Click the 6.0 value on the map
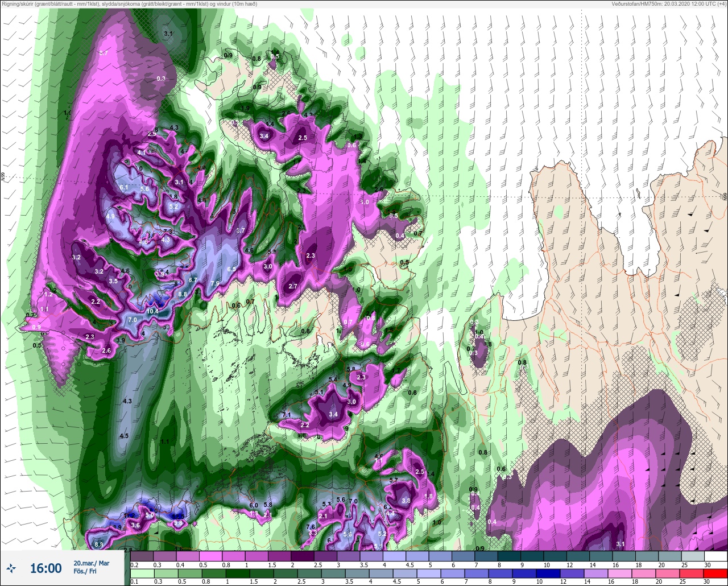Viewport: 728px width, 586px height. coord(254,505)
